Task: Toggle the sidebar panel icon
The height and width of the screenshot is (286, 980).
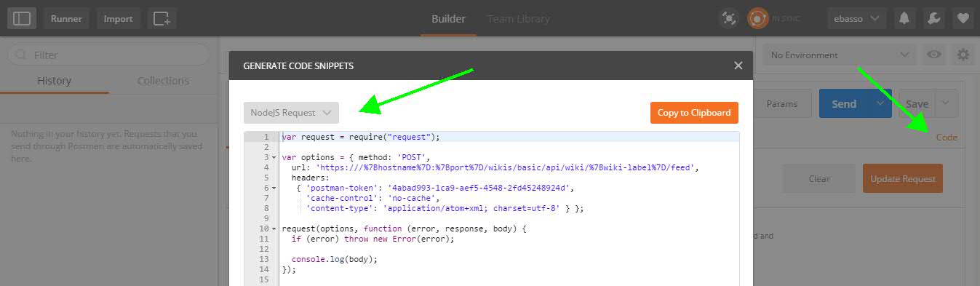Action: point(22,18)
